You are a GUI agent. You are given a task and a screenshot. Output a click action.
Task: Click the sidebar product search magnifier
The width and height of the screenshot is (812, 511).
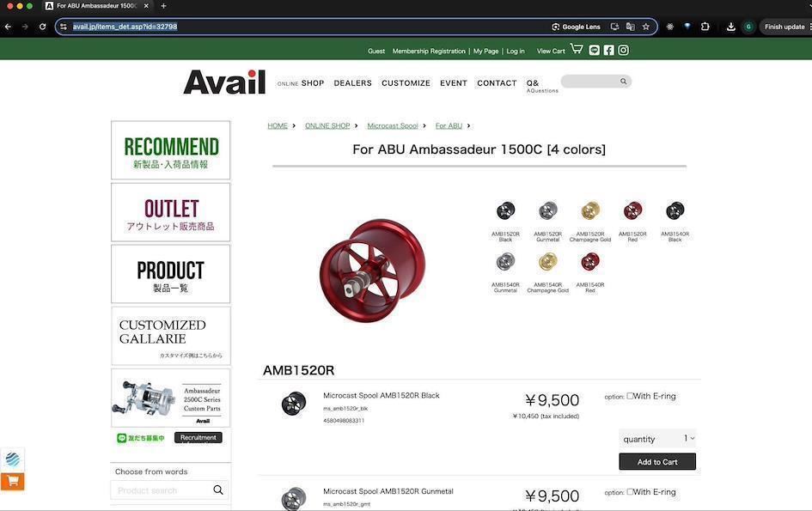tap(218, 490)
